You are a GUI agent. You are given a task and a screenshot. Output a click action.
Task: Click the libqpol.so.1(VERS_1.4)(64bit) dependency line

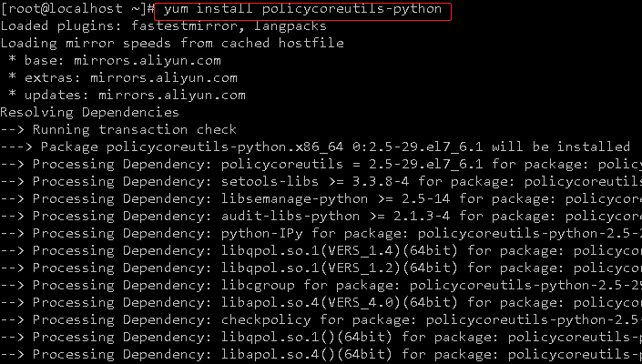[x=321, y=251]
